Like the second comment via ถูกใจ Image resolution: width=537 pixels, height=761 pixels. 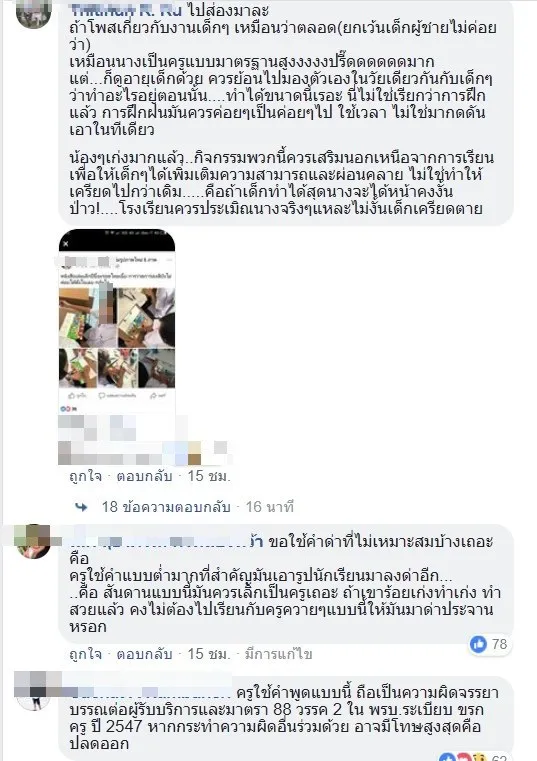point(85,654)
